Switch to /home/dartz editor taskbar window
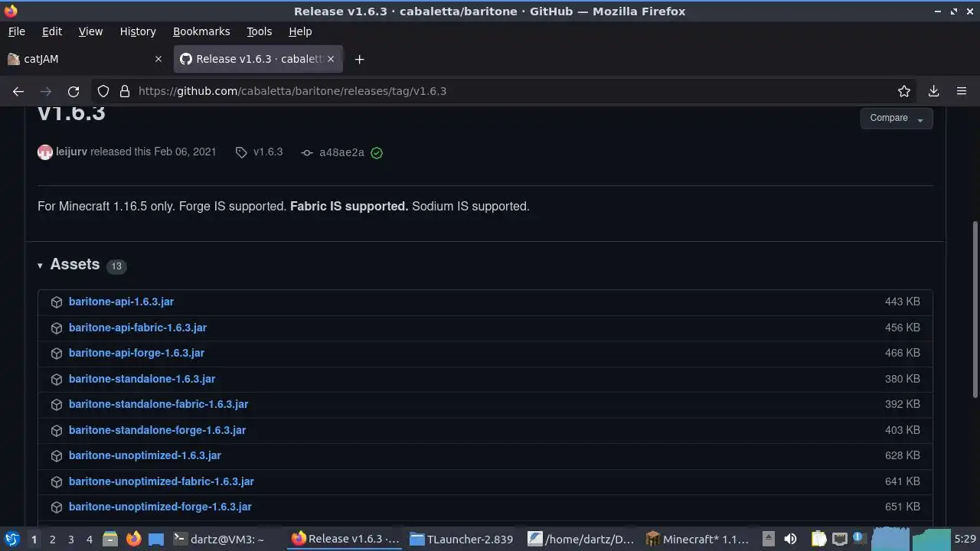The height and width of the screenshot is (551, 980). click(581, 539)
